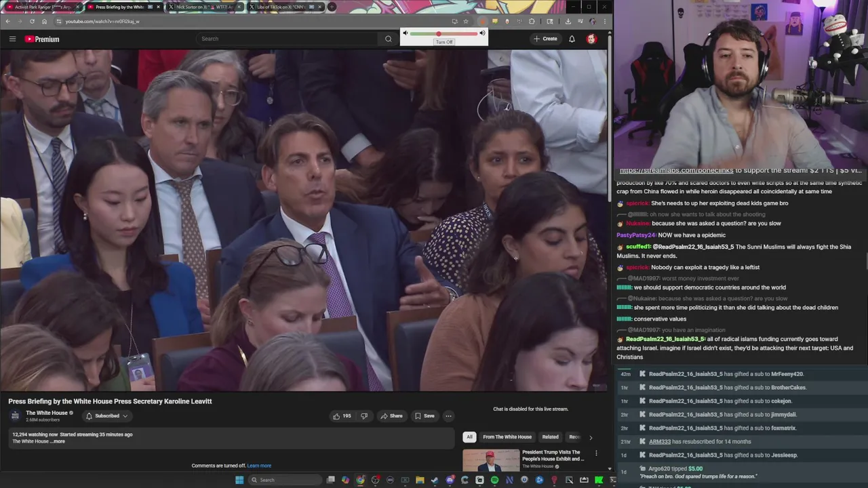The width and height of the screenshot is (868, 488).
Task: Open the browser downloads icon
Action: [568, 21]
